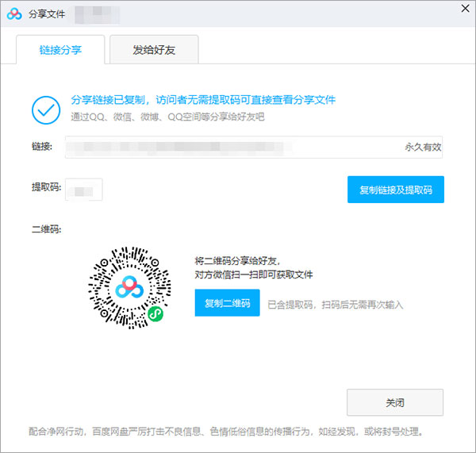The width and height of the screenshot is (476, 453).
Task: Click the 配合净网行动 notice at bottom
Action: click(x=226, y=431)
